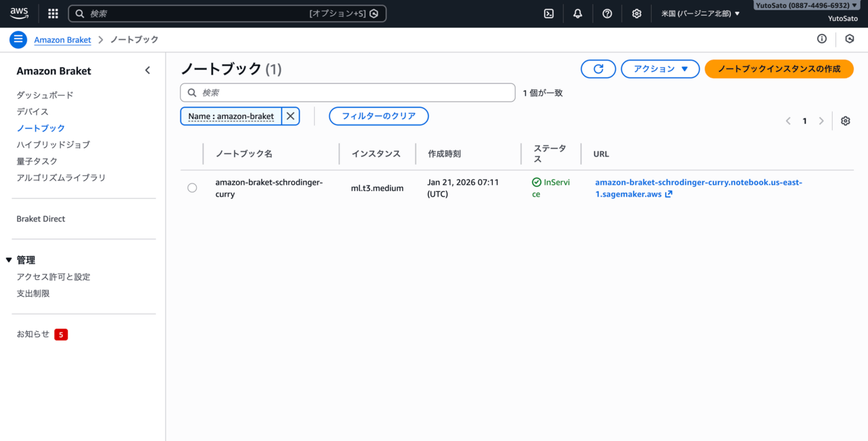Collapse the 管理 section

(x=9, y=260)
